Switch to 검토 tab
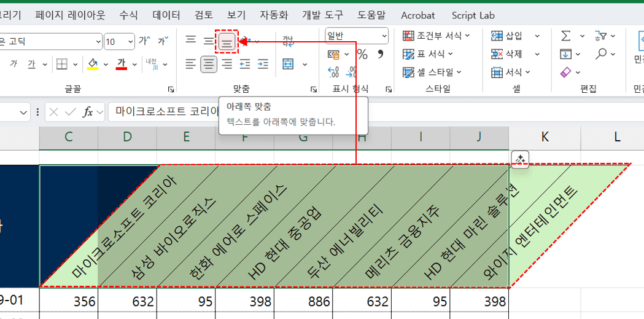644x319 pixels. [x=204, y=15]
